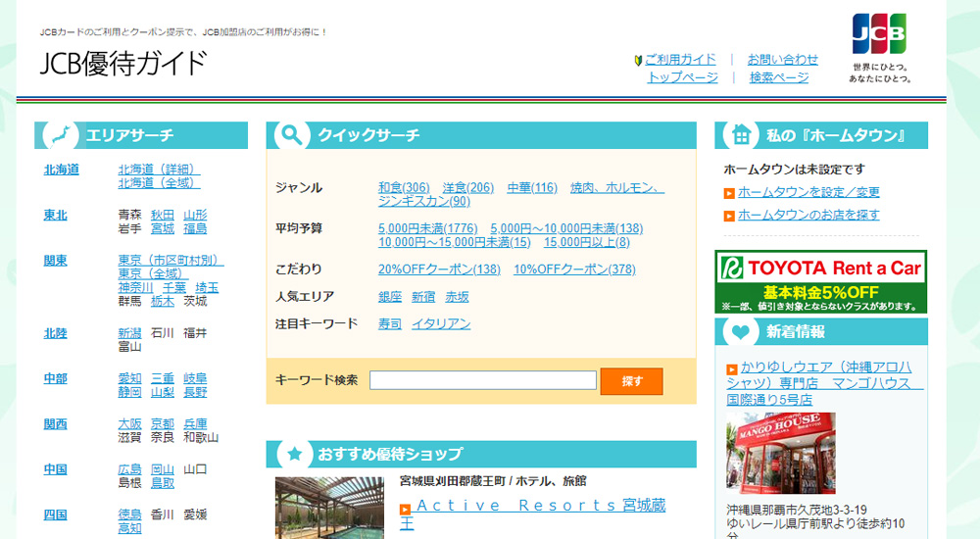The height and width of the screenshot is (539, 980).
Task: Click the JCB優待ガイド site title
Action: [x=123, y=63]
